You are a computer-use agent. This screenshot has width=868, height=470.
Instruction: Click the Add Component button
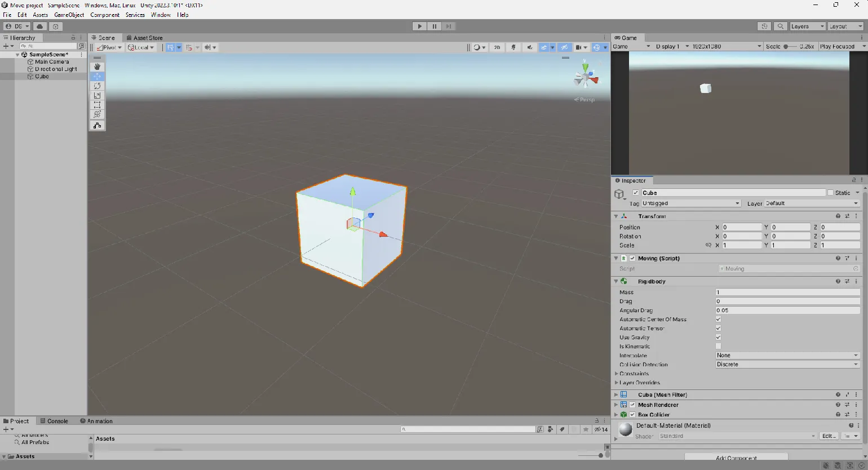tap(736, 458)
